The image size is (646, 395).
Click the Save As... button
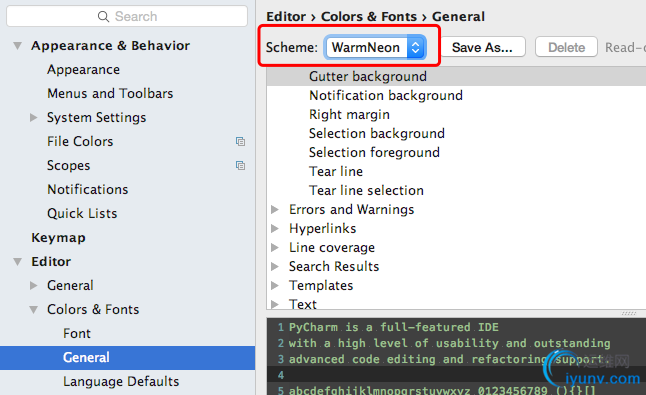click(x=482, y=47)
